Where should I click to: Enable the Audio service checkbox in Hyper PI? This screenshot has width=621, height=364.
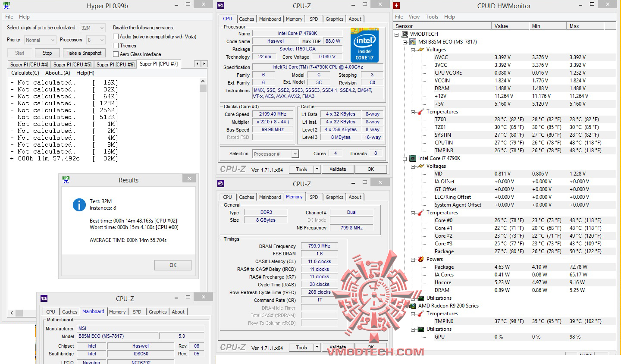(x=116, y=37)
